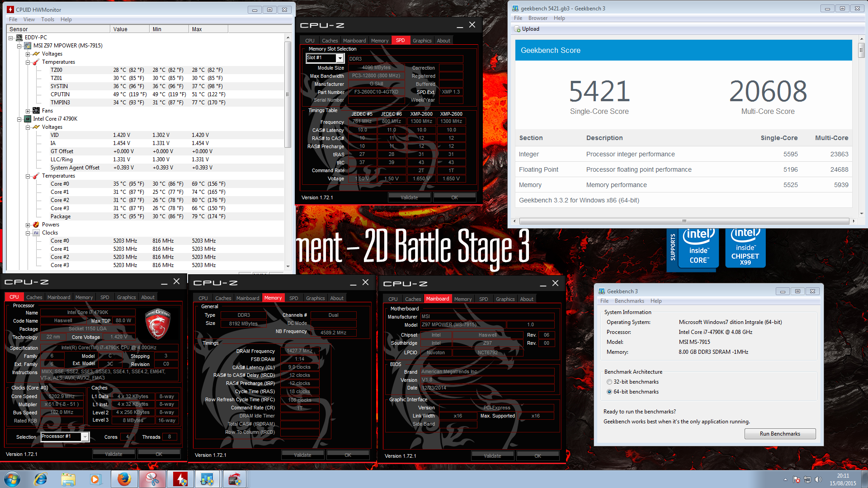Click the MSI Z97 MPOWER motherboard icon
The height and width of the screenshot is (488, 868).
click(28, 46)
